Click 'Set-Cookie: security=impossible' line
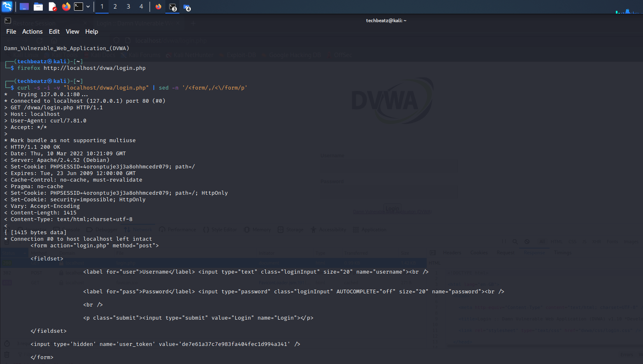Viewport: 643px width, 364px height. [75, 200]
